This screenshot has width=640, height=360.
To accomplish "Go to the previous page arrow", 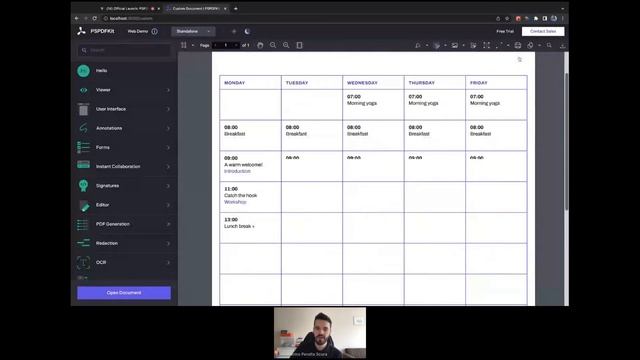I will (x=215, y=45).
